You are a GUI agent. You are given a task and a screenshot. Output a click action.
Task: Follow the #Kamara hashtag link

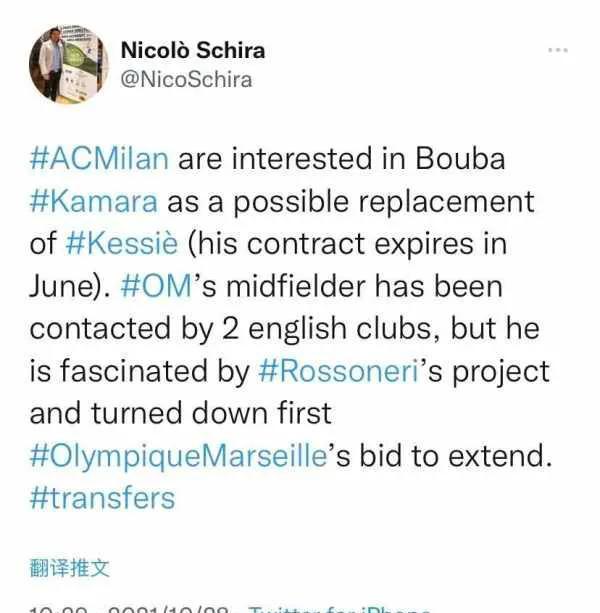point(94,201)
